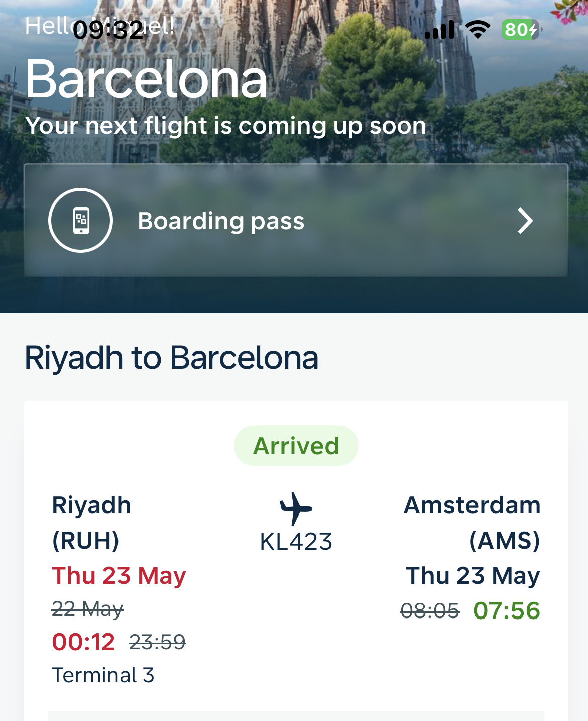Tap the Terminal 3 label
588x721 pixels.
103,675
